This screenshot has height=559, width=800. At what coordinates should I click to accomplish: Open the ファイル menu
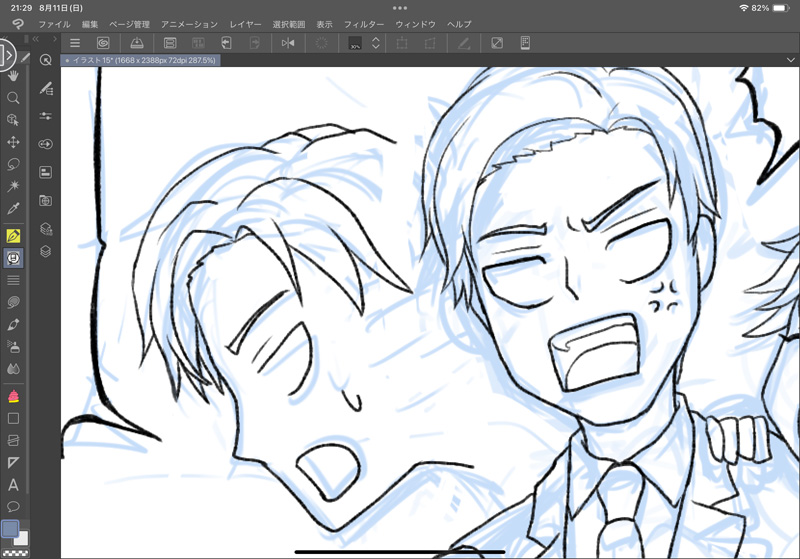click(x=54, y=23)
